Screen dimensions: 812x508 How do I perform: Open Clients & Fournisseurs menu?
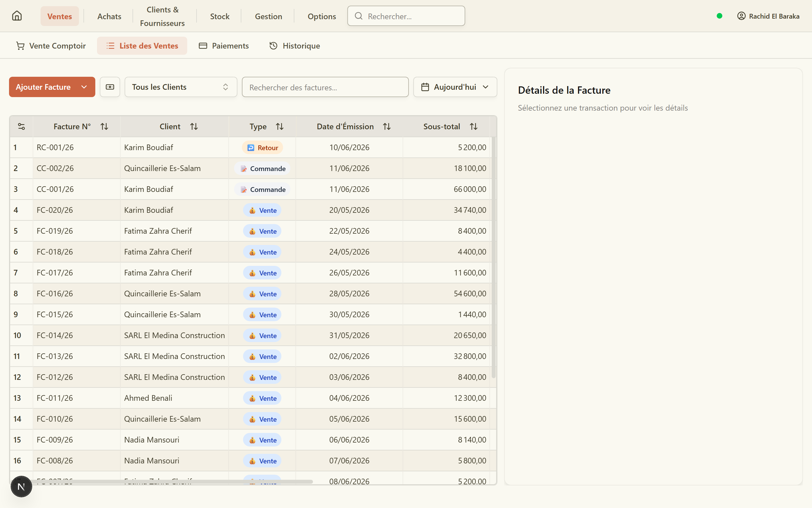[162, 16]
